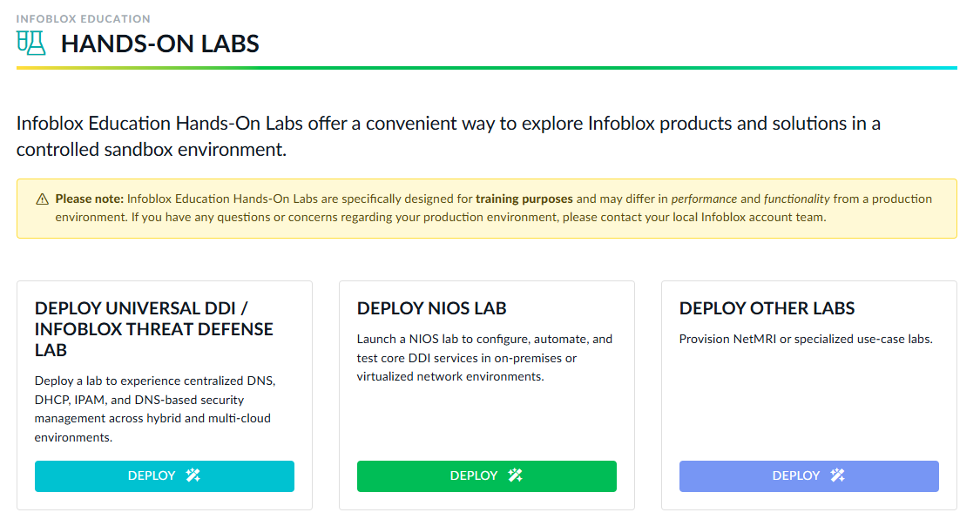
Task: Click the Universal DDI card description text
Action: coord(154,409)
